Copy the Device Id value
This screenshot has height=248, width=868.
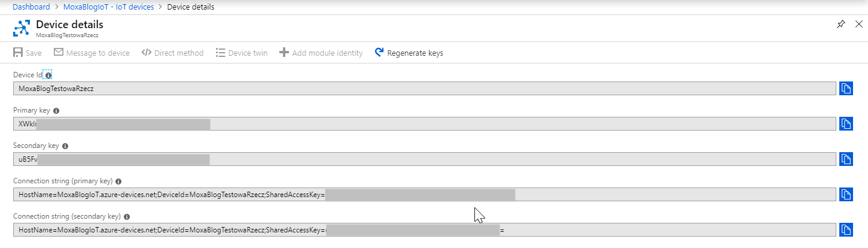(x=845, y=89)
